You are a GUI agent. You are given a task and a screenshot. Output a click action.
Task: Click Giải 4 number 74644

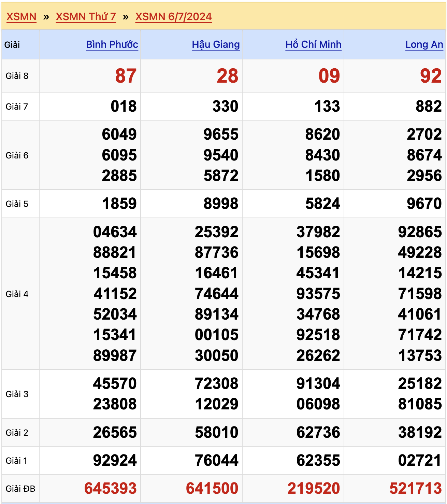click(x=217, y=294)
